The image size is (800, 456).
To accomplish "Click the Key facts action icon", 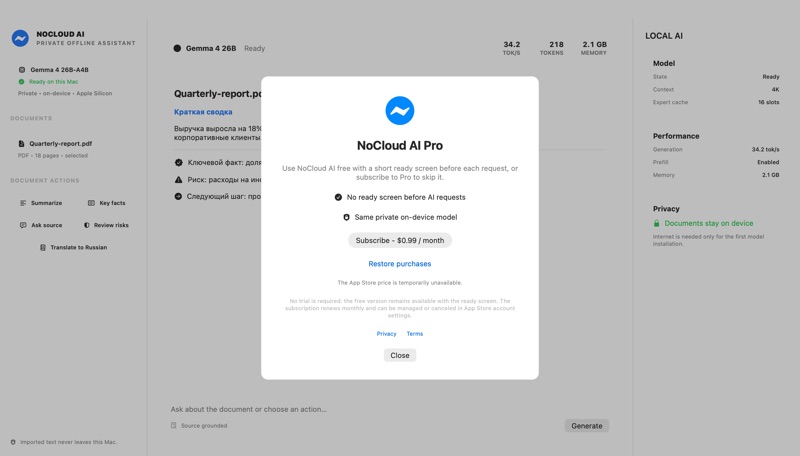I will [91, 203].
